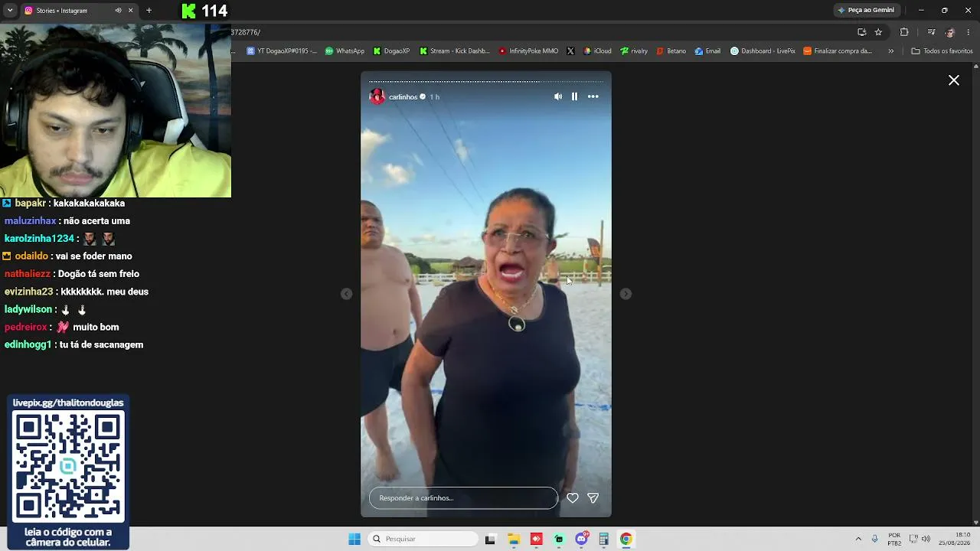Click the install app icon in address bar

pos(861,32)
